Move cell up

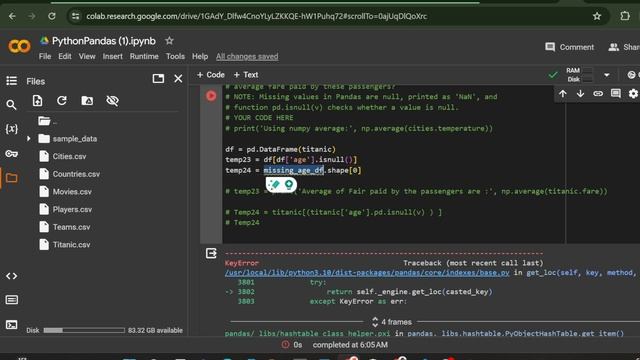click(563, 94)
